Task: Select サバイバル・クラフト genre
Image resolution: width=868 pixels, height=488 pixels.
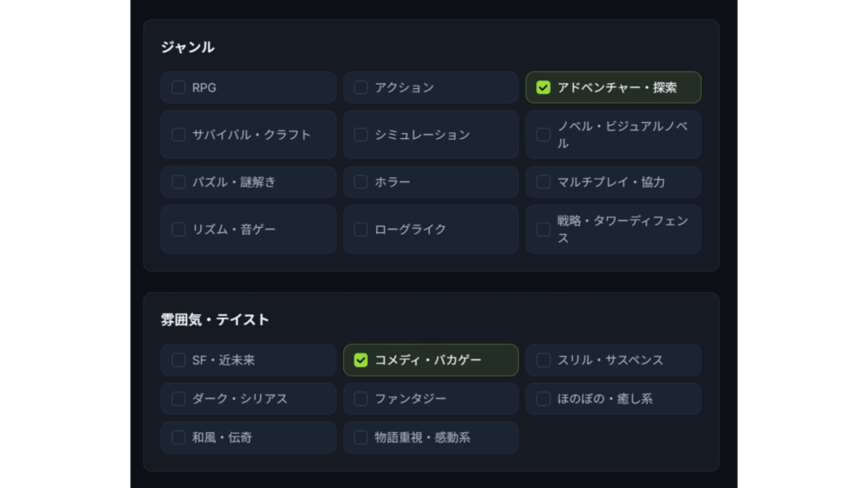Action: (x=179, y=135)
